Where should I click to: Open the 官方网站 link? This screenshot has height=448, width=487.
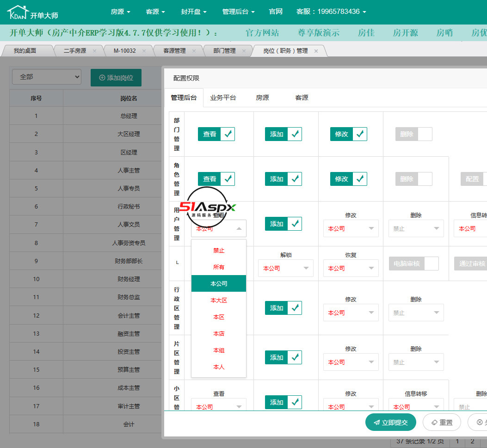tap(262, 33)
